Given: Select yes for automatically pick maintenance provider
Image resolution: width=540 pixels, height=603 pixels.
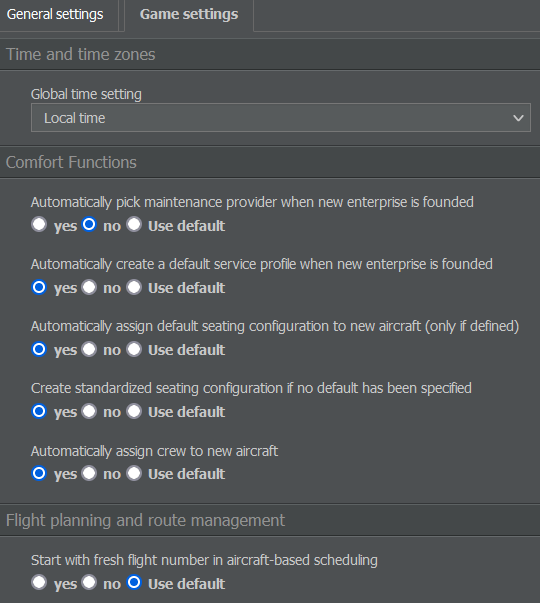Looking at the screenshot, I should pyautogui.click(x=39, y=225).
